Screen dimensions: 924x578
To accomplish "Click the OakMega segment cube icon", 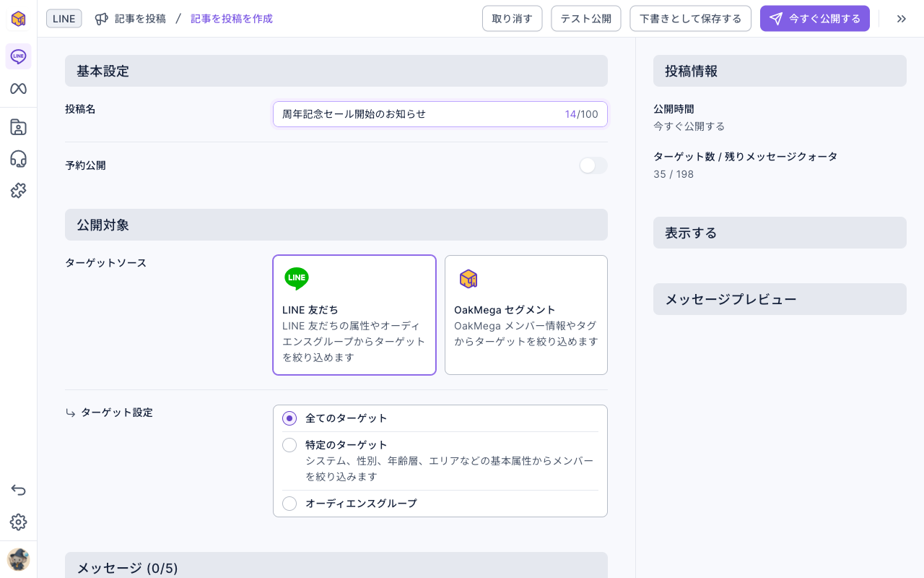I will click(468, 279).
